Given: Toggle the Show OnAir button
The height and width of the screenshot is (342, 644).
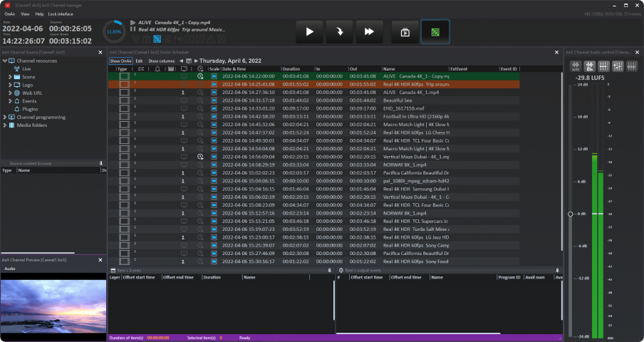Looking at the screenshot, I should pyautogui.click(x=120, y=61).
